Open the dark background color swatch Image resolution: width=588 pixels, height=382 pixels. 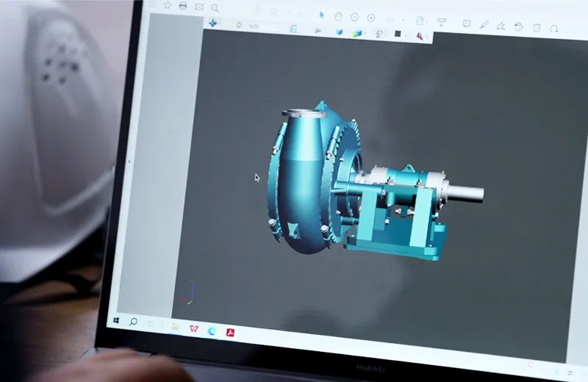398,34
